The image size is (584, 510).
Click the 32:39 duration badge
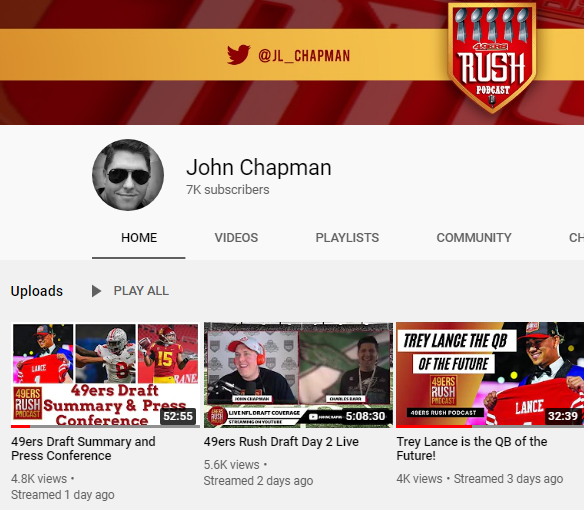coord(563,416)
